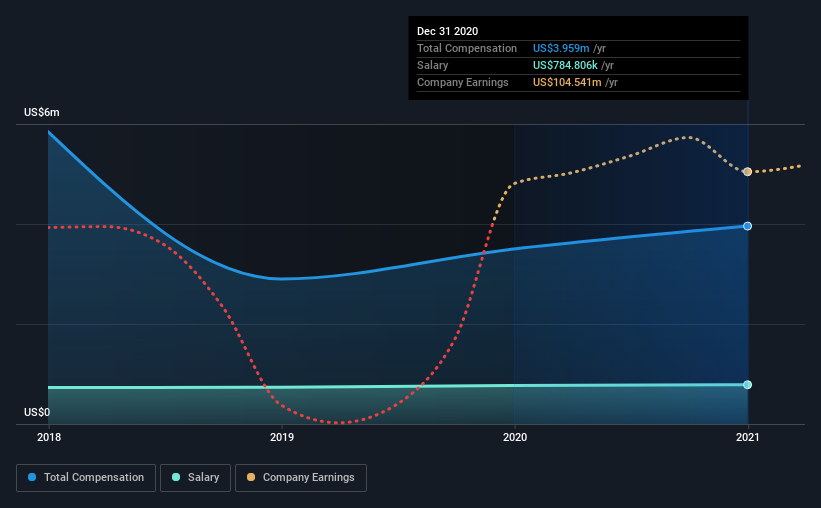Click the Salary tooltip row label

[x=432, y=65]
